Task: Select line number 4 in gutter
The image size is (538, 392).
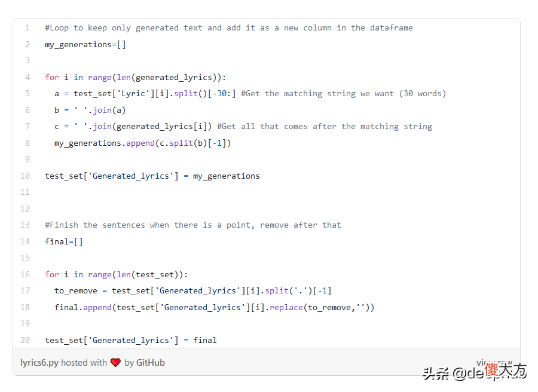Action: tap(27, 77)
